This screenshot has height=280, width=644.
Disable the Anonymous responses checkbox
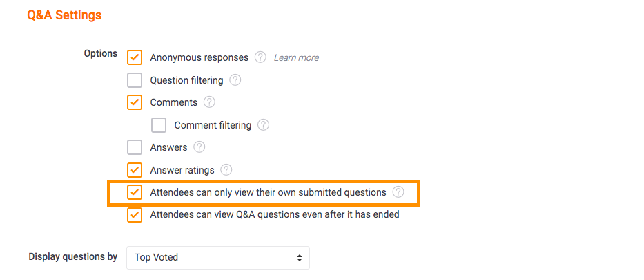click(135, 57)
